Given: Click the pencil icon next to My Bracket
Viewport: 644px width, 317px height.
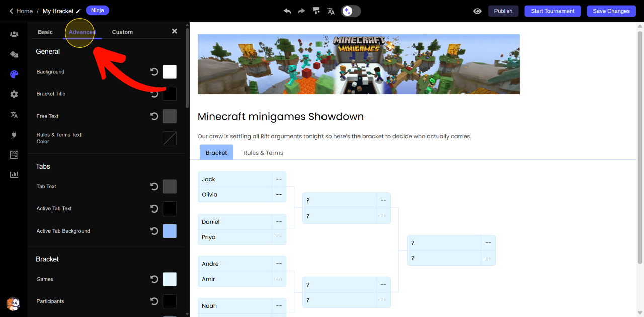Looking at the screenshot, I should coord(78,11).
